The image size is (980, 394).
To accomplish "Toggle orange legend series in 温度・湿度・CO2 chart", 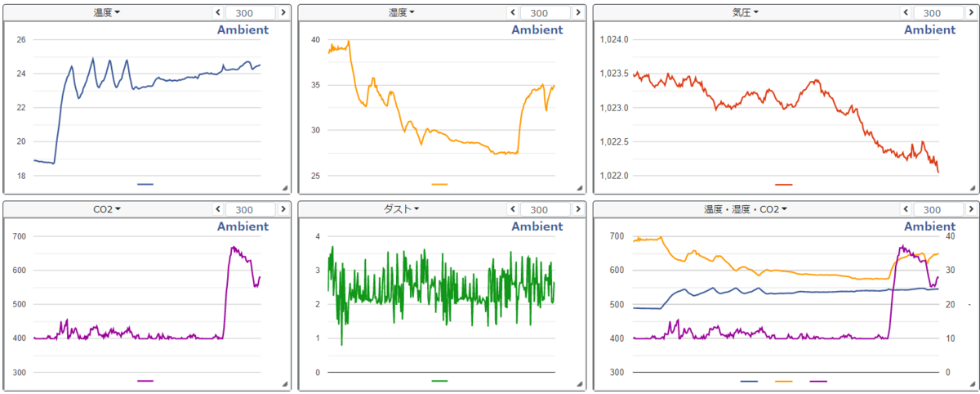I will coord(783,381).
